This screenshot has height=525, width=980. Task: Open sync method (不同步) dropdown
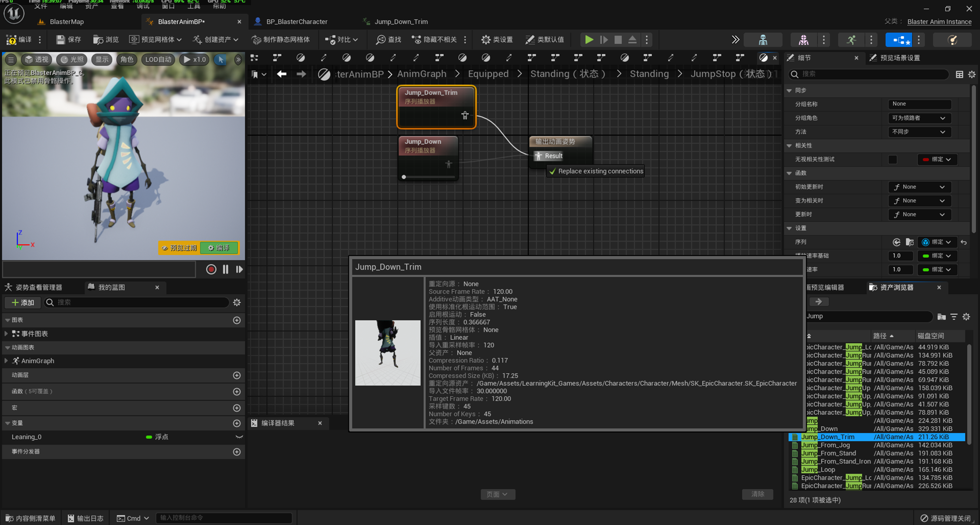919,132
